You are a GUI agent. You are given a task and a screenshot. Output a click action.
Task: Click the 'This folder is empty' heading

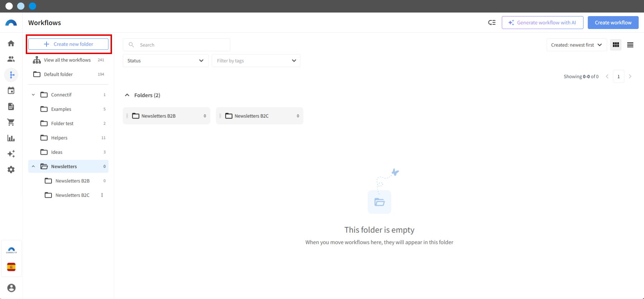pos(379,230)
